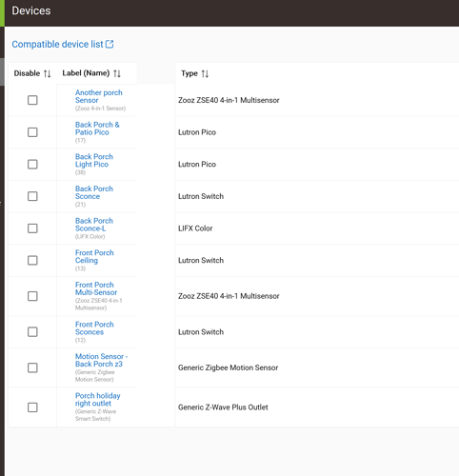Screen dimensions: 459x476
Task: Select LIFX Color type cell
Action: click(195, 228)
